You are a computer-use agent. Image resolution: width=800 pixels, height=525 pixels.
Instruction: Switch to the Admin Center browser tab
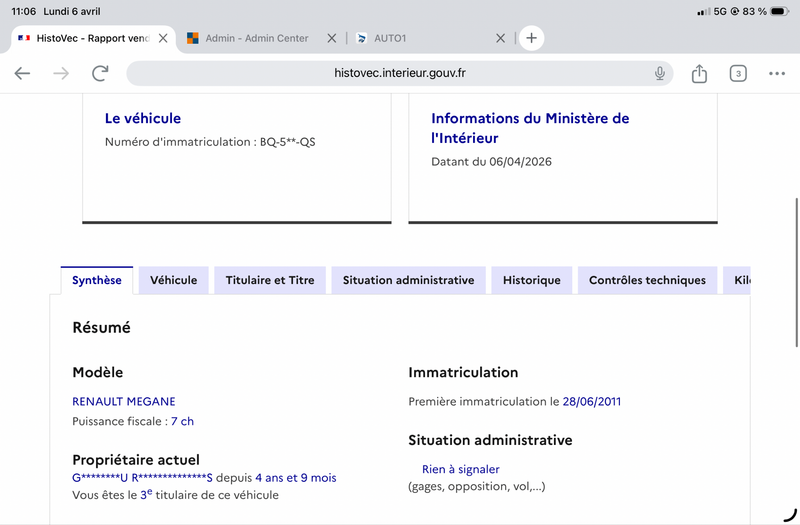pyautogui.click(x=256, y=38)
